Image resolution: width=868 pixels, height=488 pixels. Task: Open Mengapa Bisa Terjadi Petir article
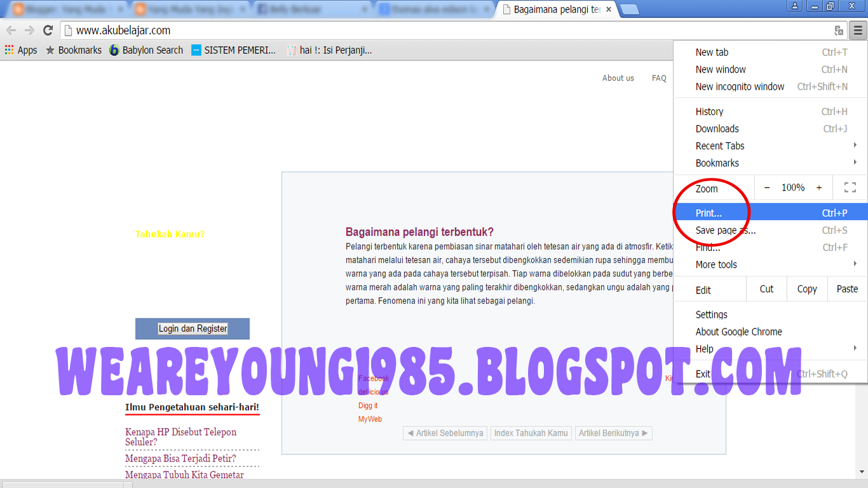pyautogui.click(x=180, y=458)
